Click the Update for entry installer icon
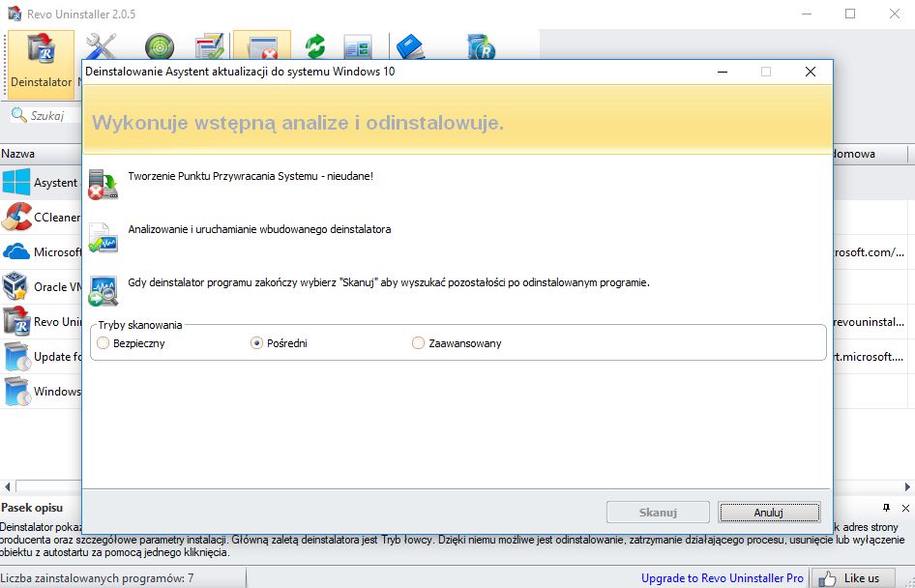The image size is (915, 588). [x=16, y=357]
